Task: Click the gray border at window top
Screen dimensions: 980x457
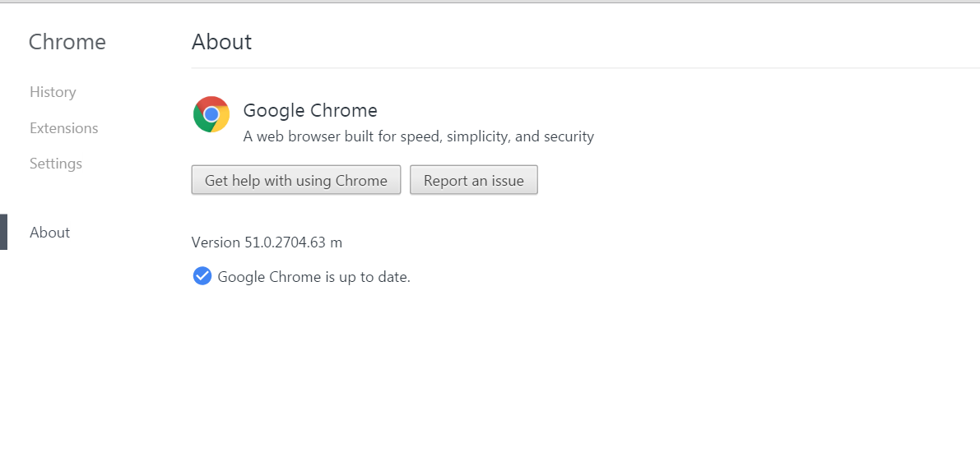Action: pos(490,2)
